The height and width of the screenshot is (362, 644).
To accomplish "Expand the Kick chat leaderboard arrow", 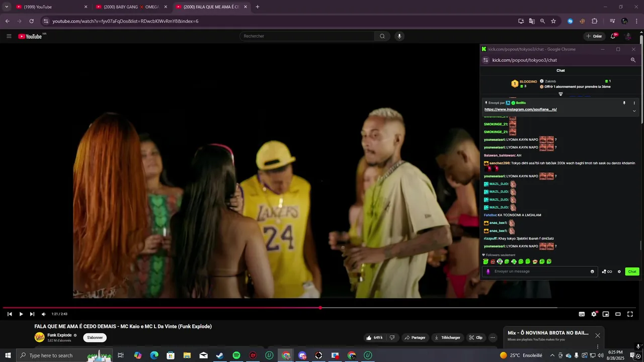I will [560, 94].
